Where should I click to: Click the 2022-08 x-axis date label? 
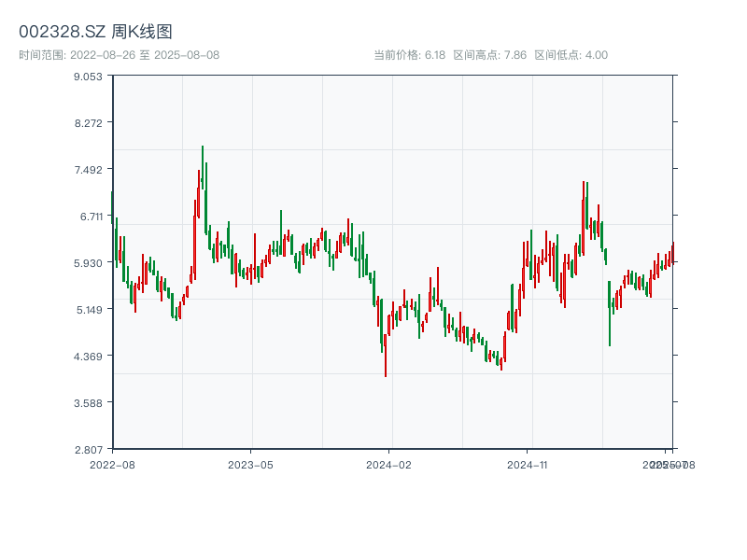point(112,464)
